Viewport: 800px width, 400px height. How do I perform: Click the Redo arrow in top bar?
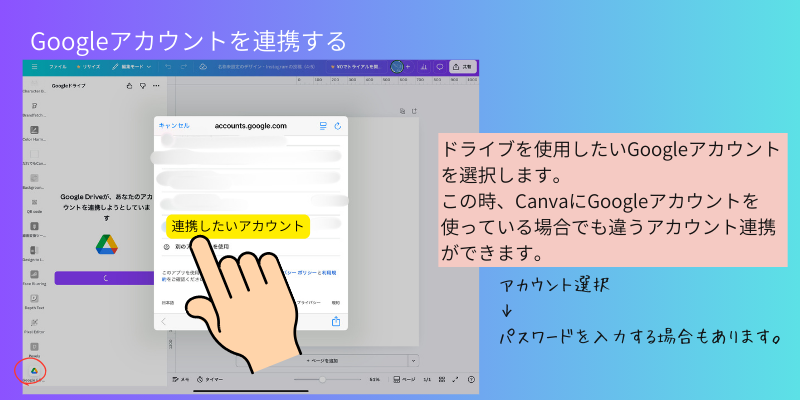(184, 67)
